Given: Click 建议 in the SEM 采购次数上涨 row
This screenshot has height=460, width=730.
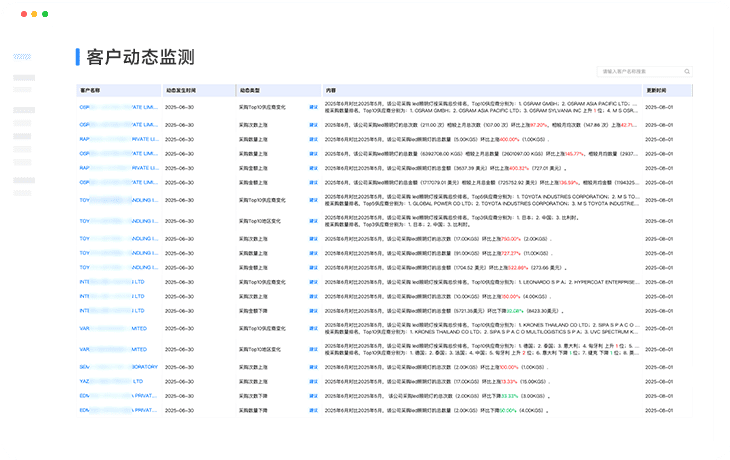Looking at the screenshot, I should 314,367.
